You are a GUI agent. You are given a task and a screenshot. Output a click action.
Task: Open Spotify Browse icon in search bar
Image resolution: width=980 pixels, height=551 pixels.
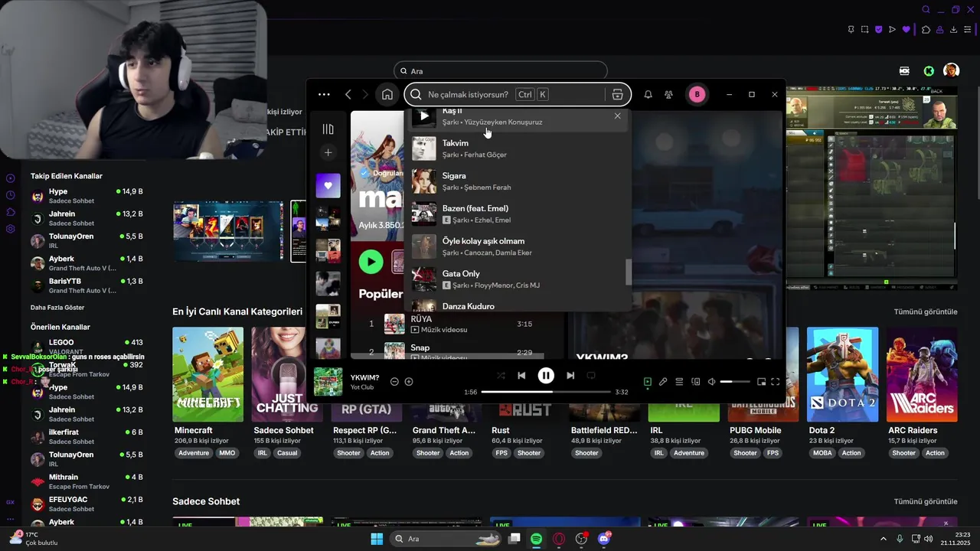click(x=617, y=94)
